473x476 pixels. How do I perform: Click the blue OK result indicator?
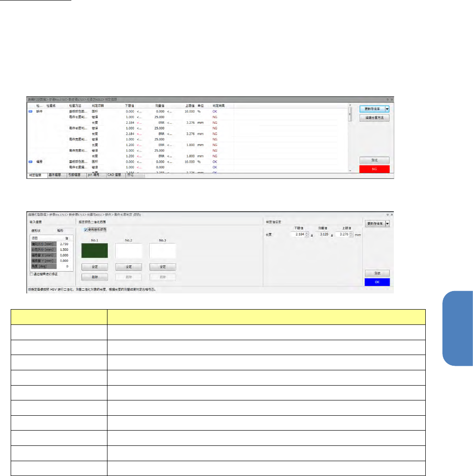pyautogui.click(x=377, y=282)
